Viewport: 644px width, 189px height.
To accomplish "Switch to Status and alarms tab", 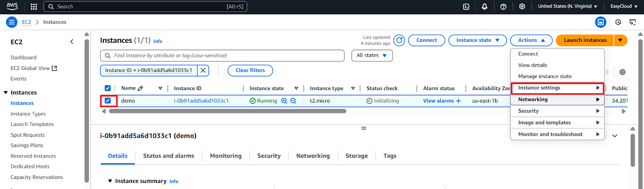I will click(169, 156).
